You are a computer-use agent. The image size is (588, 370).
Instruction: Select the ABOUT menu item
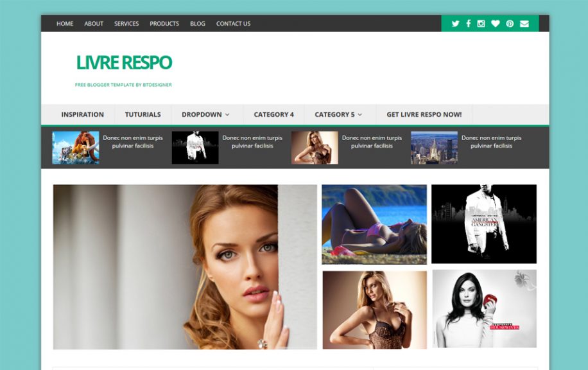[93, 24]
